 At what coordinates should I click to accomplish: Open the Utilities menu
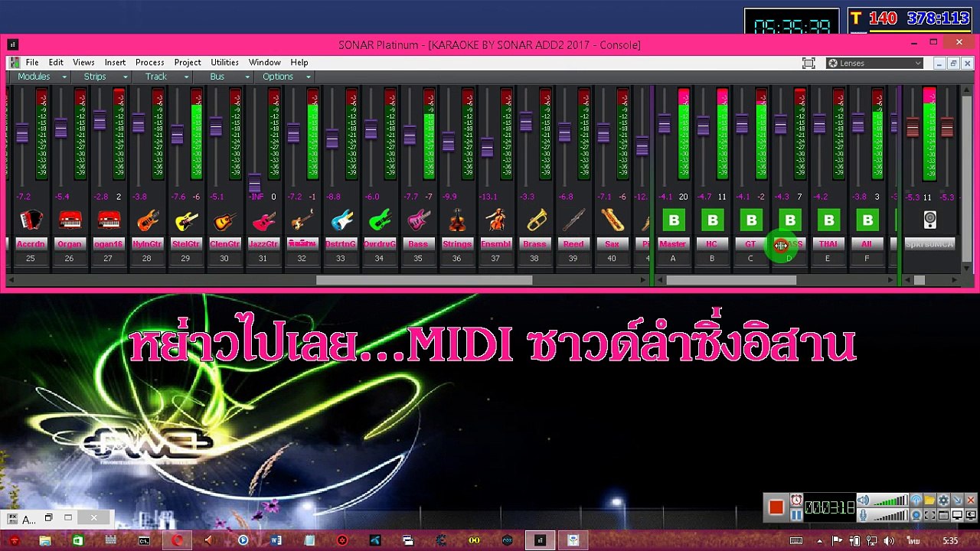click(x=224, y=63)
